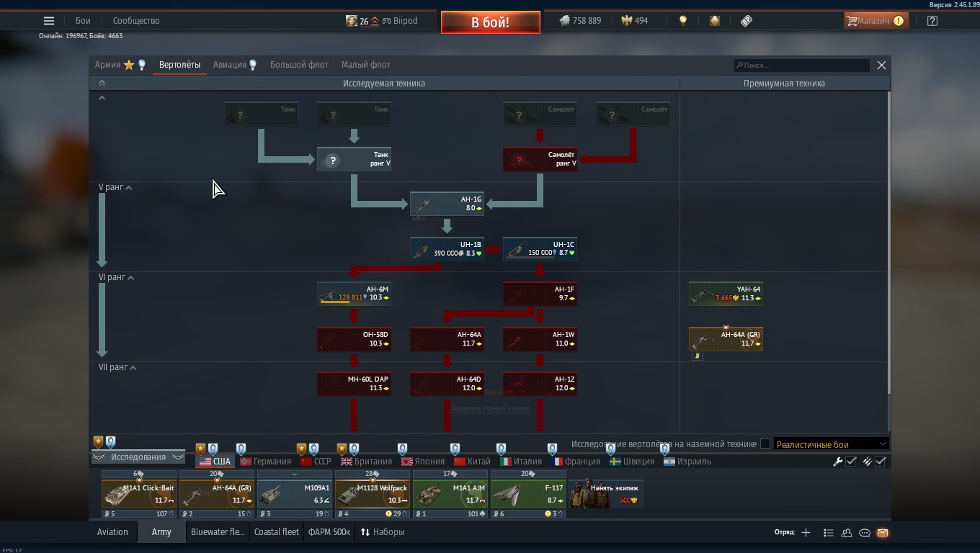
Task: Select the MH-60L DAP helicopter card
Action: tap(354, 384)
